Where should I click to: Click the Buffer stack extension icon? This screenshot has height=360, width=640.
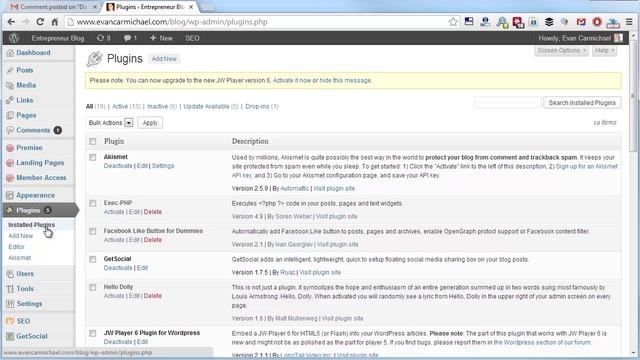pyautogui.click(x=549, y=22)
